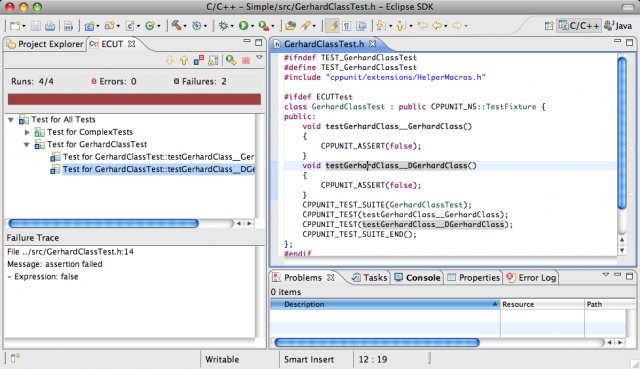Image resolution: width=640 pixels, height=369 pixels.
Task: Switch to the Console tab
Action: point(418,278)
